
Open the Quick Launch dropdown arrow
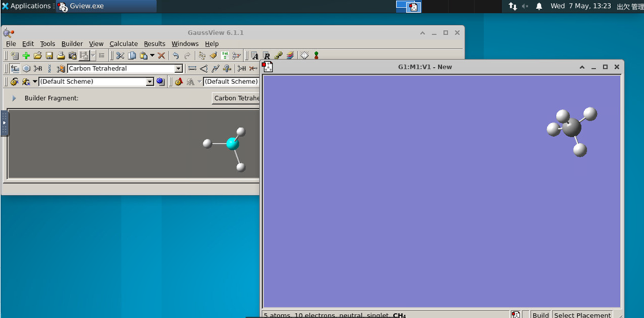coord(35,82)
